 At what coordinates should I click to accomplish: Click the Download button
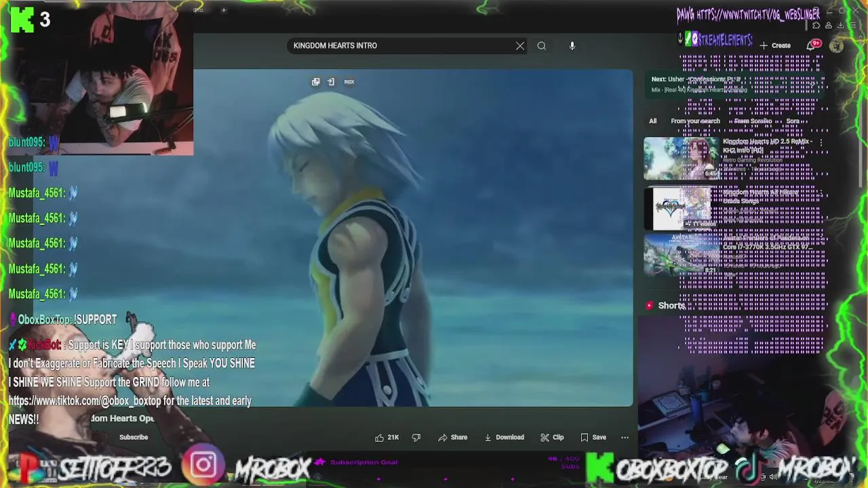504,437
